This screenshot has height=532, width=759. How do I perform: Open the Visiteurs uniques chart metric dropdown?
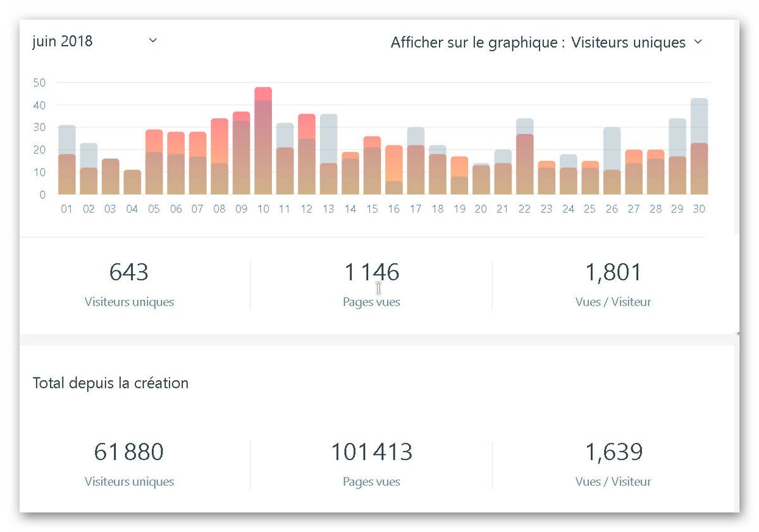pos(636,42)
